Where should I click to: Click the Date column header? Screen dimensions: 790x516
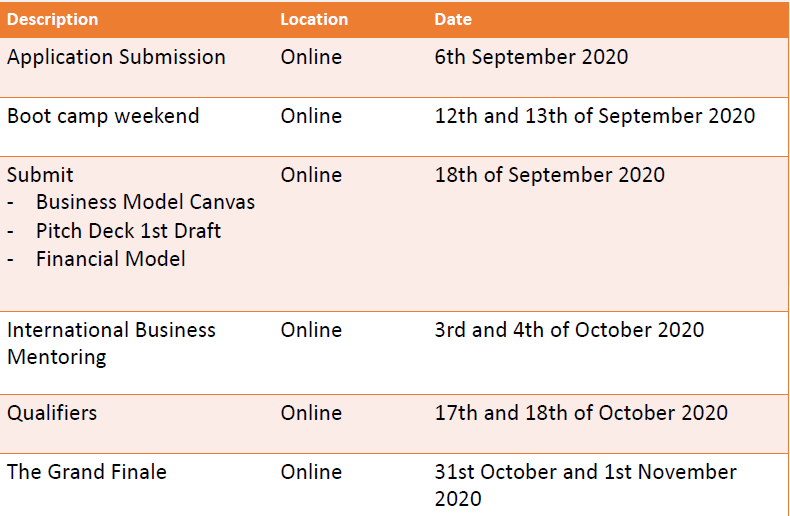pyautogui.click(x=453, y=19)
